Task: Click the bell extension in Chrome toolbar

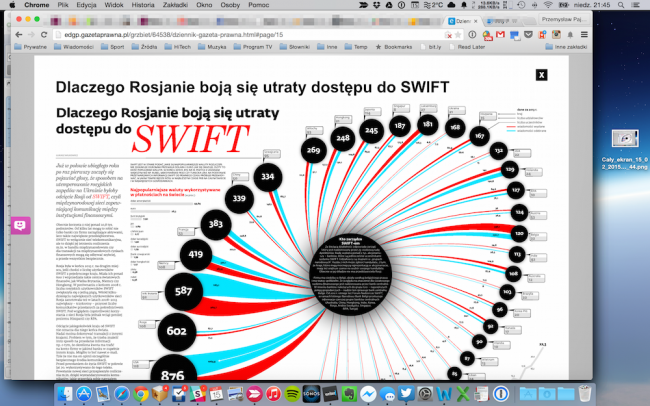Action: [570, 35]
